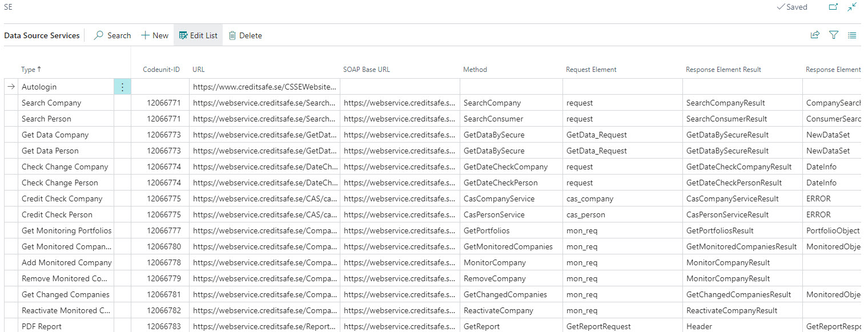Click the GetDateCheckPerson method cell

tap(511, 183)
